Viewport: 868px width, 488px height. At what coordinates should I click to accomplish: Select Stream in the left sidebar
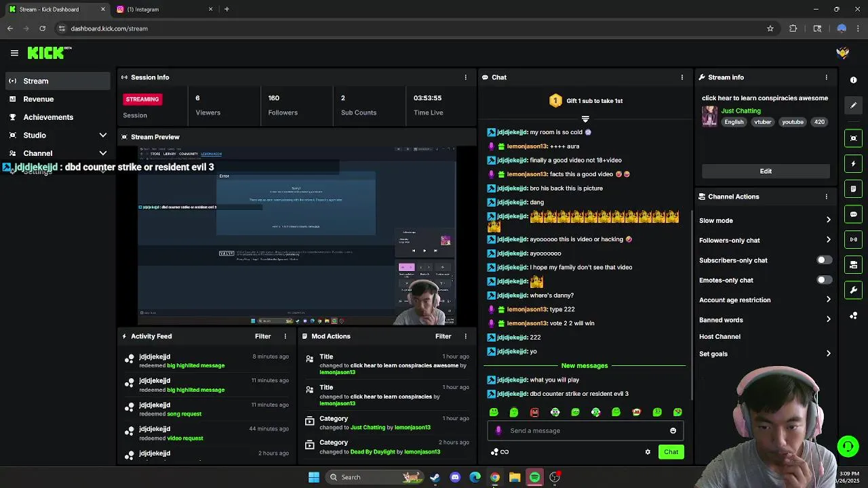[x=57, y=81]
